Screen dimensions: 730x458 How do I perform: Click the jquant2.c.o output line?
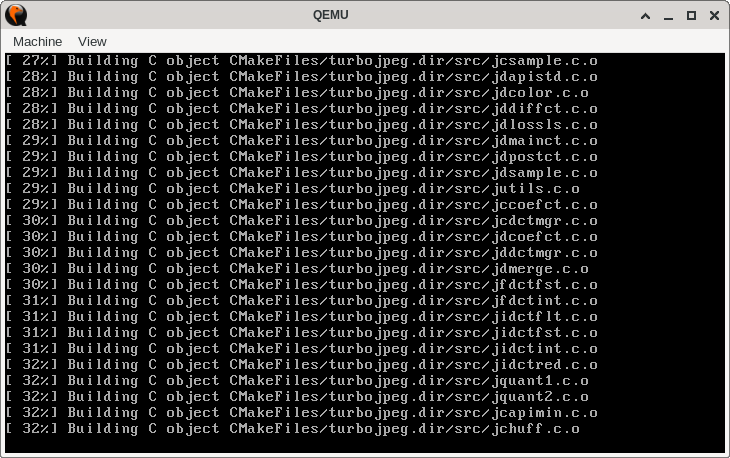[297, 397]
